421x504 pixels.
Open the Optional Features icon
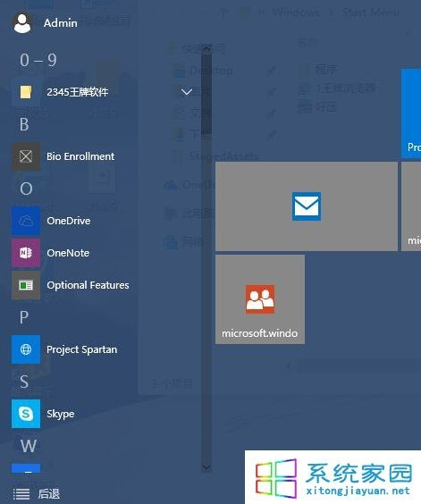coord(26,285)
